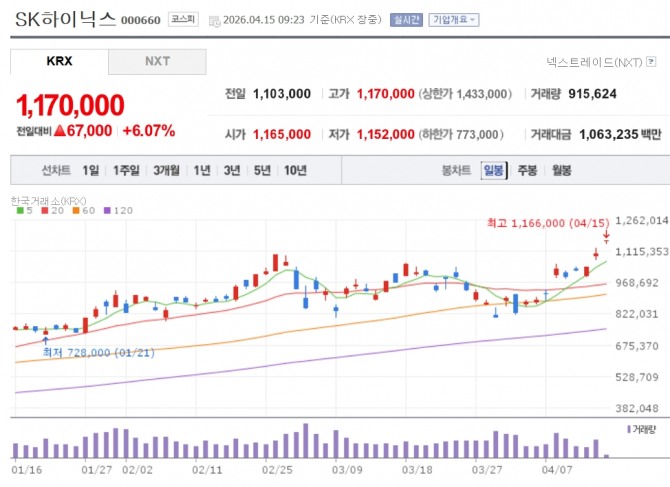Screen dimensions: 670x487
Task: Select the 1년 chart range
Action: coord(202,170)
